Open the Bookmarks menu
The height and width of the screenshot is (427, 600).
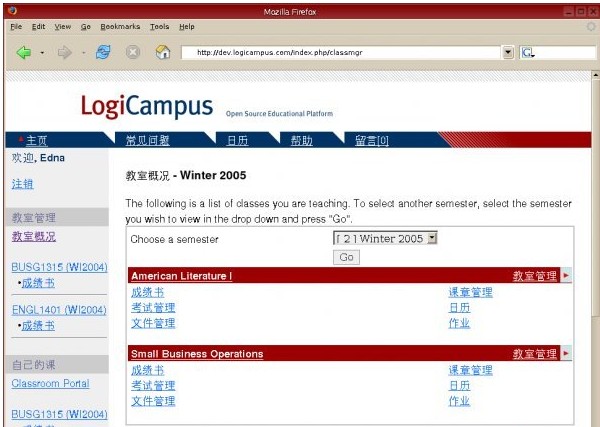[120, 26]
